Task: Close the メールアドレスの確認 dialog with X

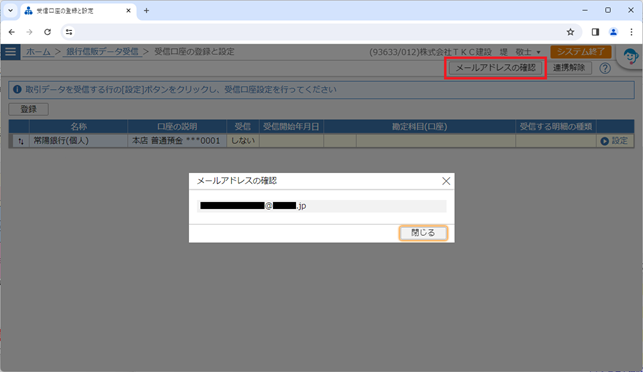Action: point(446,181)
